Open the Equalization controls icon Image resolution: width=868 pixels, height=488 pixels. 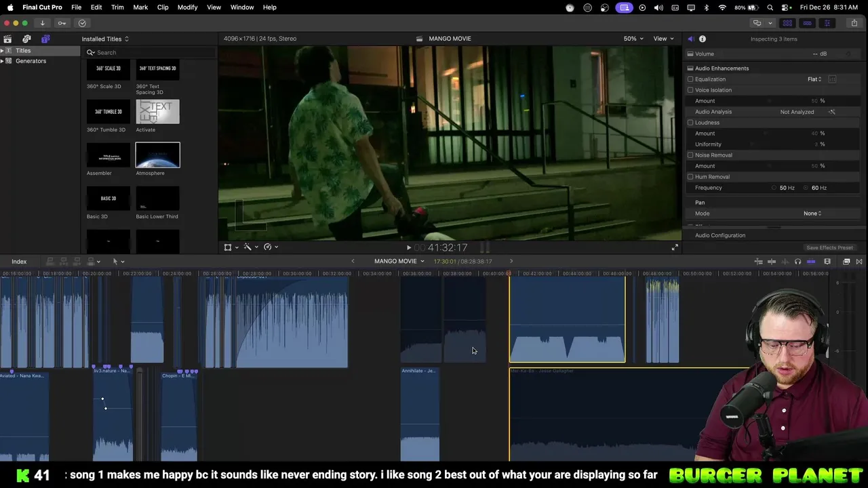(x=832, y=79)
